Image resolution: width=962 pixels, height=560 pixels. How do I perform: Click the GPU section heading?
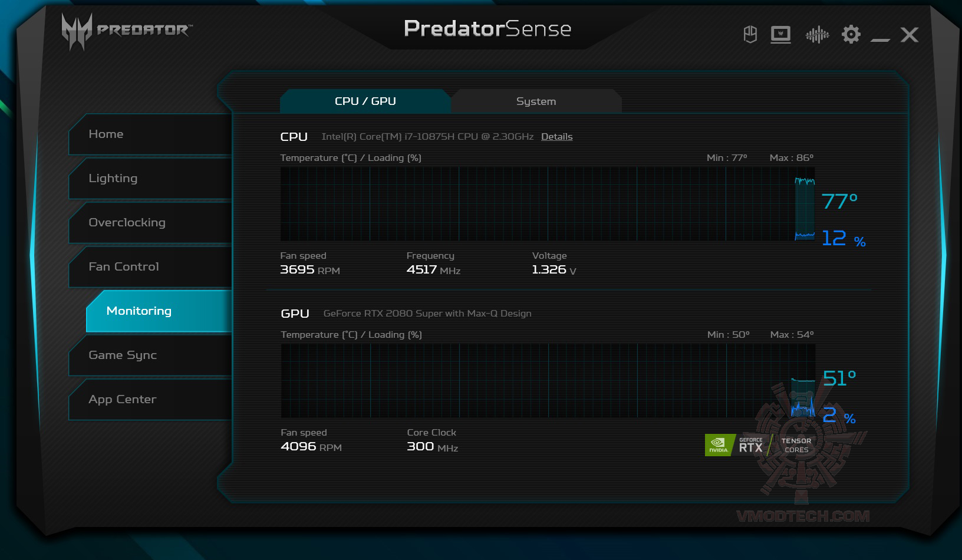pyautogui.click(x=295, y=314)
